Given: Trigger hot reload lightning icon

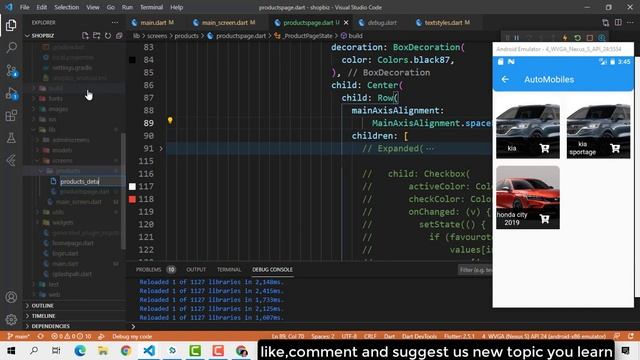Looking at the screenshot, I should coord(565,38).
